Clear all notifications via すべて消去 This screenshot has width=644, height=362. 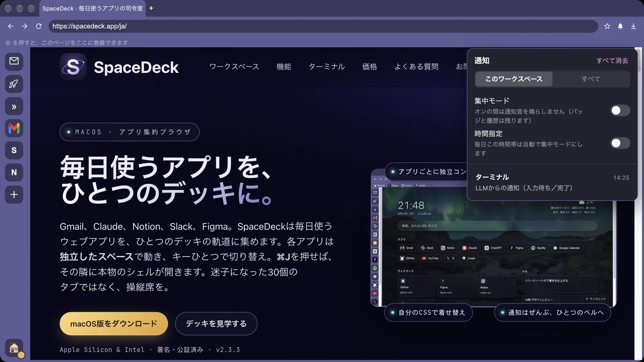[x=612, y=61]
